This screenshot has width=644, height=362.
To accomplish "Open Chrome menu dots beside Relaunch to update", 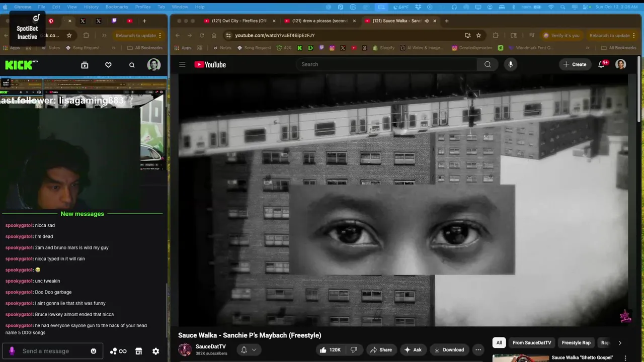I will [x=634, y=35].
